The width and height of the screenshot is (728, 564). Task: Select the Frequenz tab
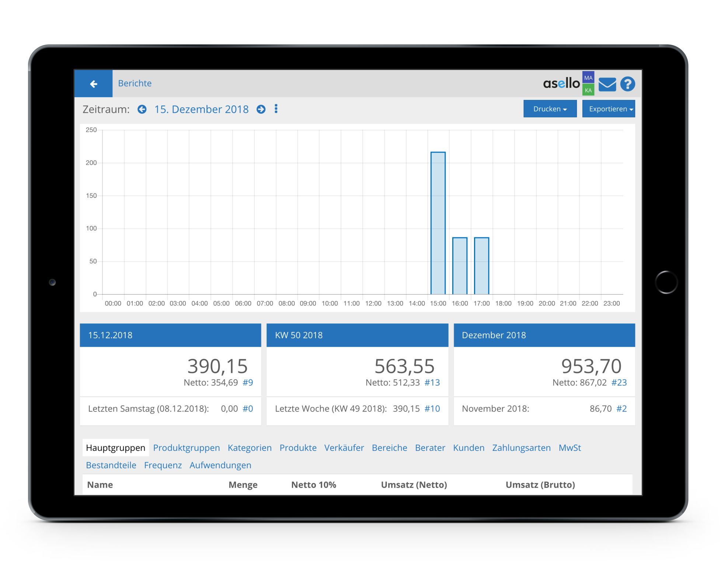(163, 465)
